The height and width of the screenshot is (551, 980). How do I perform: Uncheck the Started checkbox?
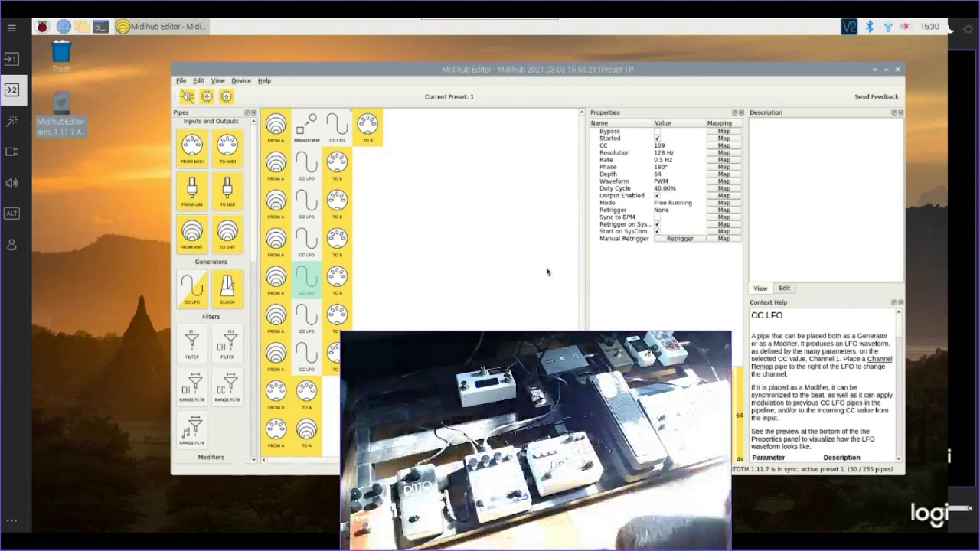(657, 139)
